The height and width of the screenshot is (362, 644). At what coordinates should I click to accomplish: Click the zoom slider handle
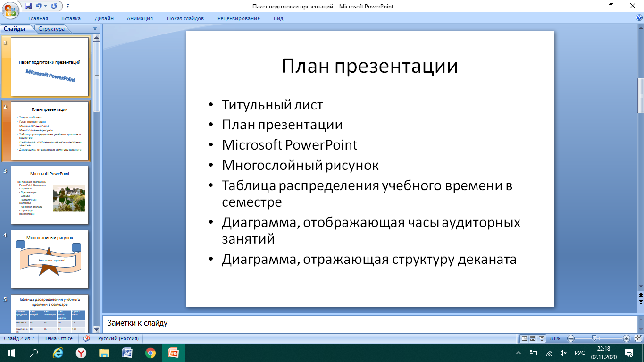point(594,338)
